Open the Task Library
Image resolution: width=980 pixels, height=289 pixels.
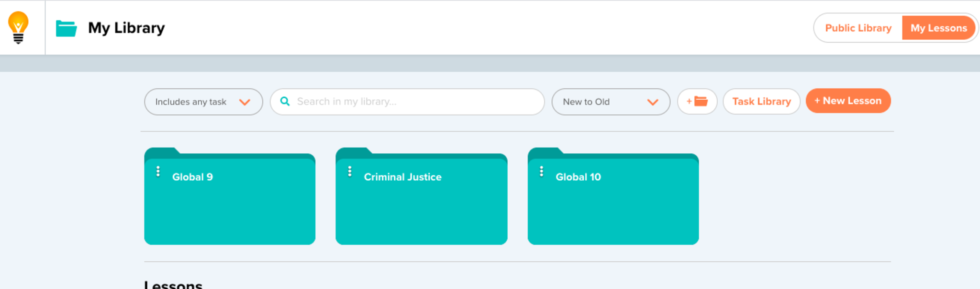[x=761, y=102]
